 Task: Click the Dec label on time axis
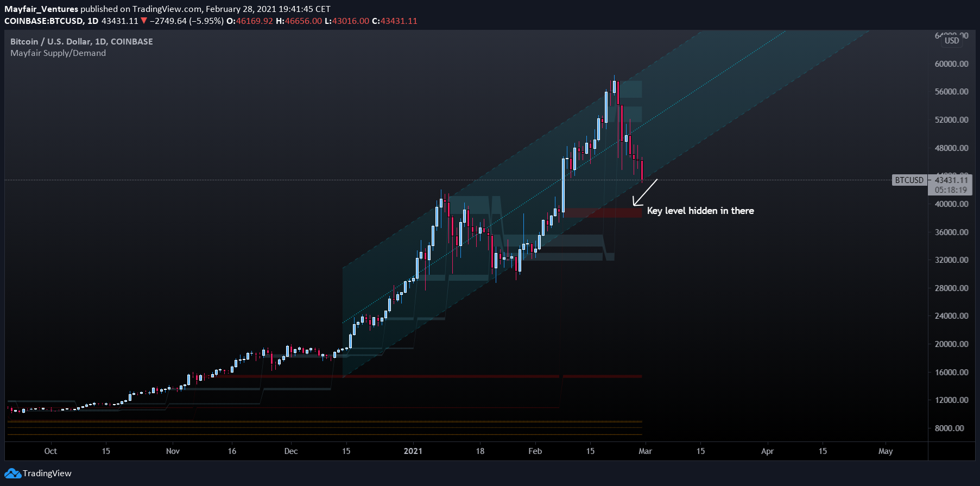291,451
